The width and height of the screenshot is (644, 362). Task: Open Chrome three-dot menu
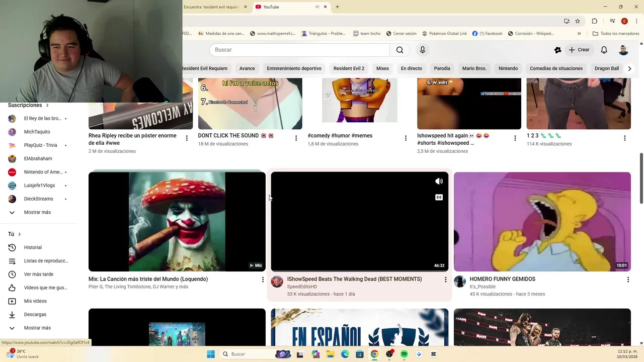pos(635,21)
